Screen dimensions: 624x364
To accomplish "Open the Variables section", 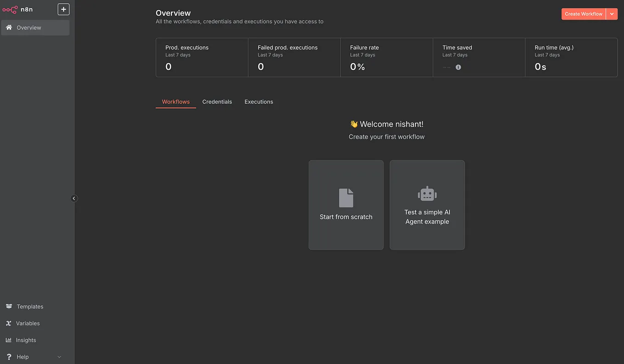I will (27, 323).
